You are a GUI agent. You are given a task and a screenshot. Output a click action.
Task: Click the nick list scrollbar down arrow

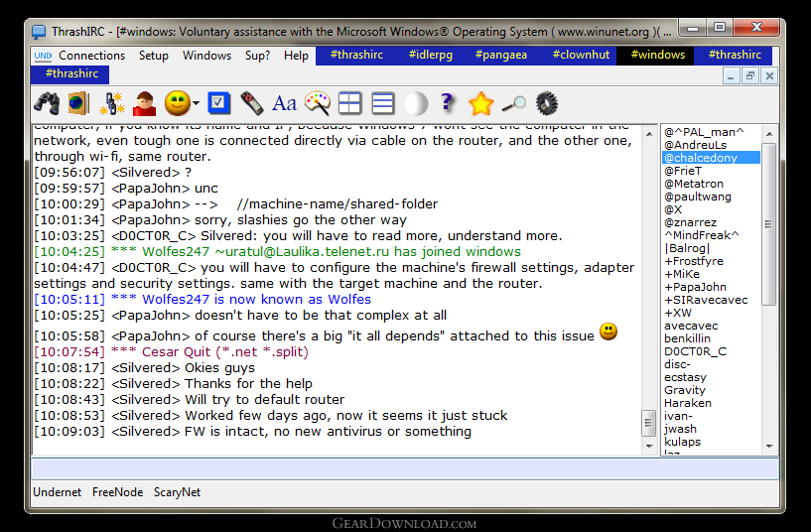click(769, 447)
